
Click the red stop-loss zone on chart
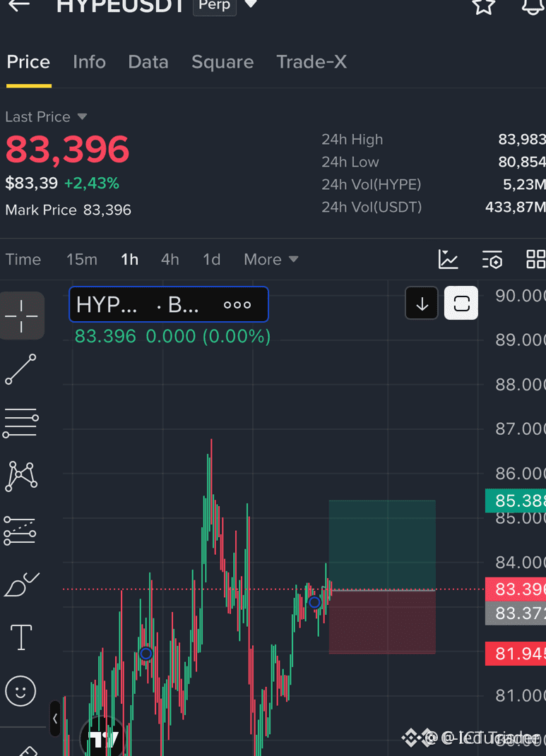[x=382, y=622]
